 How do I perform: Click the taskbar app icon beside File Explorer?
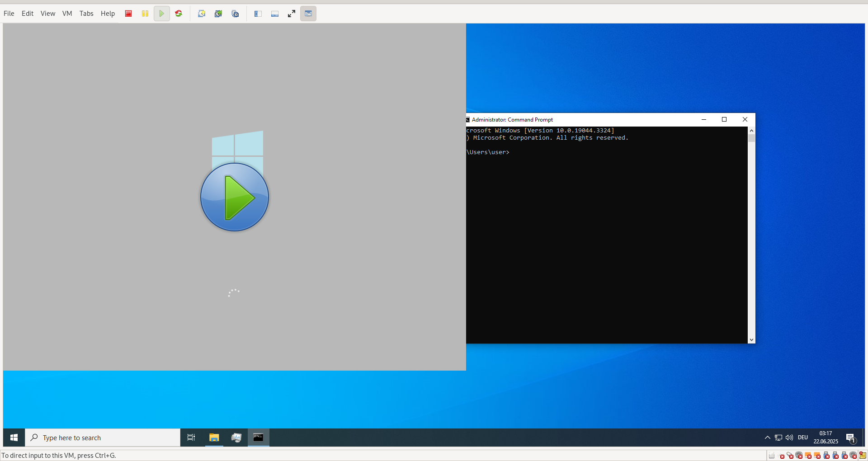[x=236, y=437]
